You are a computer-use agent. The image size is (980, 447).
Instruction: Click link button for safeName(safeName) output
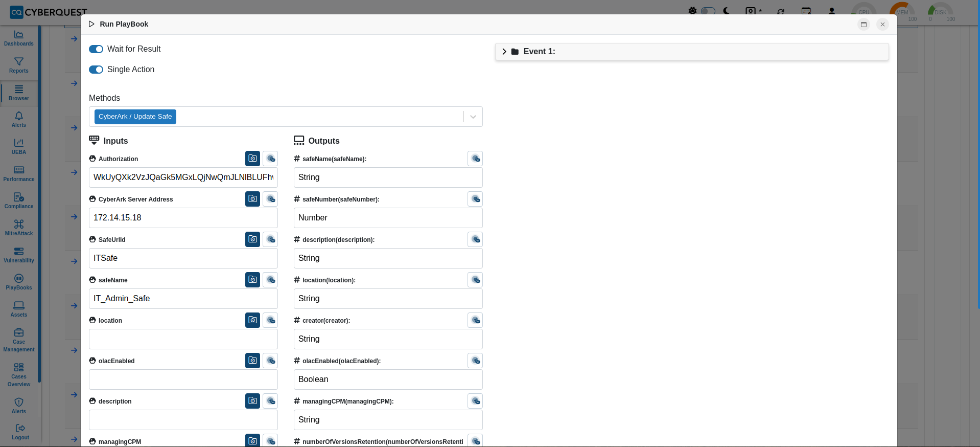click(x=475, y=159)
